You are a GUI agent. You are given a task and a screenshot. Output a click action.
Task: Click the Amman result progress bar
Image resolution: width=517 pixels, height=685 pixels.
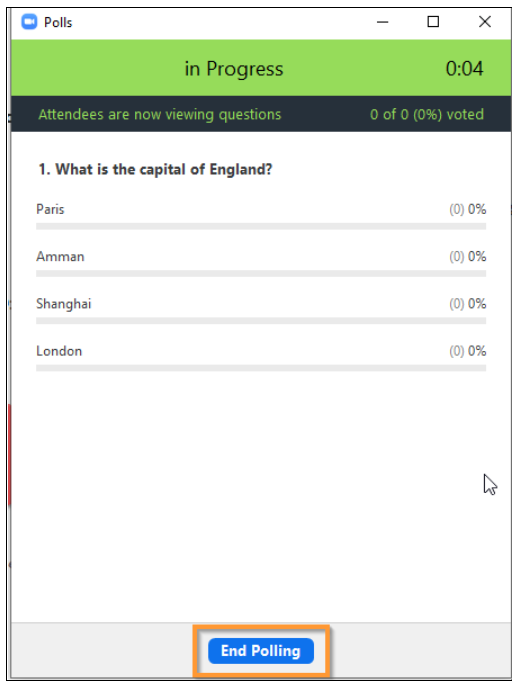[261, 273]
